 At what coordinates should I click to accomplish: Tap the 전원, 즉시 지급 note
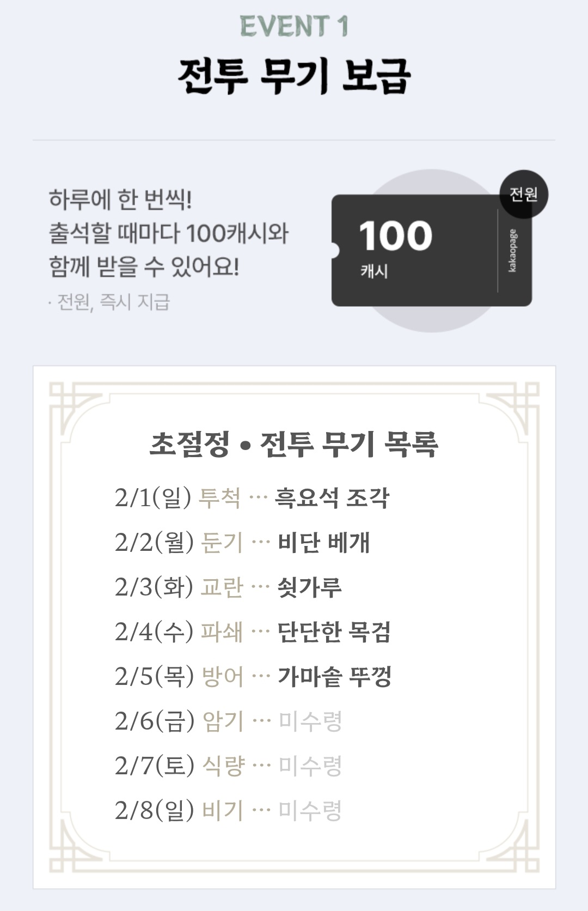point(109,301)
